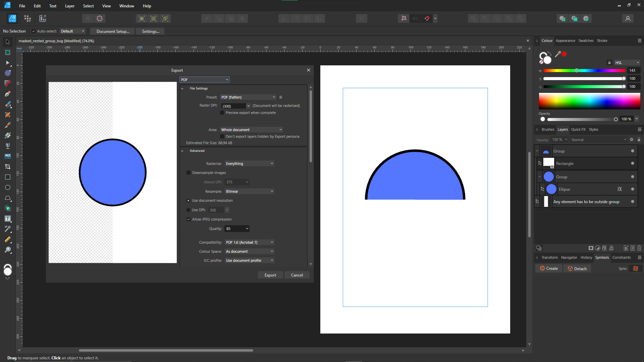Image resolution: width=644 pixels, height=362 pixels.
Task: Select the Ellipse tool
Action: tap(7, 187)
